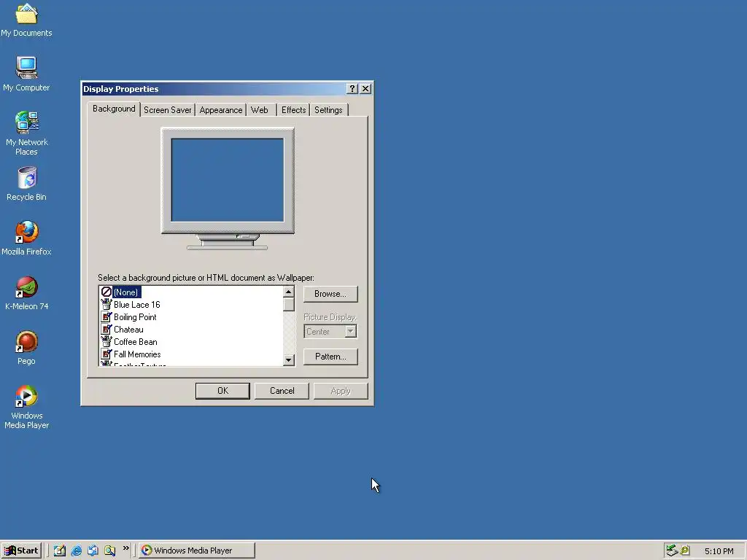Select the Recycle Bin icon
Screen dimensions: 747x560
pyautogui.click(x=26, y=183)
